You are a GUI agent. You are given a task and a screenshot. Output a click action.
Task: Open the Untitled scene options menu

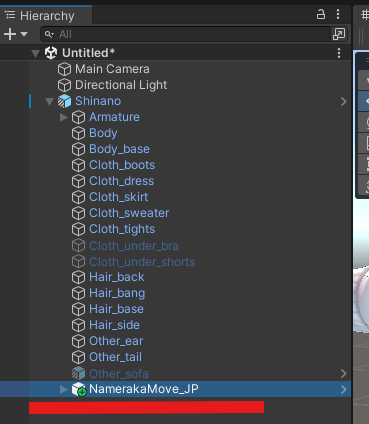339,53
